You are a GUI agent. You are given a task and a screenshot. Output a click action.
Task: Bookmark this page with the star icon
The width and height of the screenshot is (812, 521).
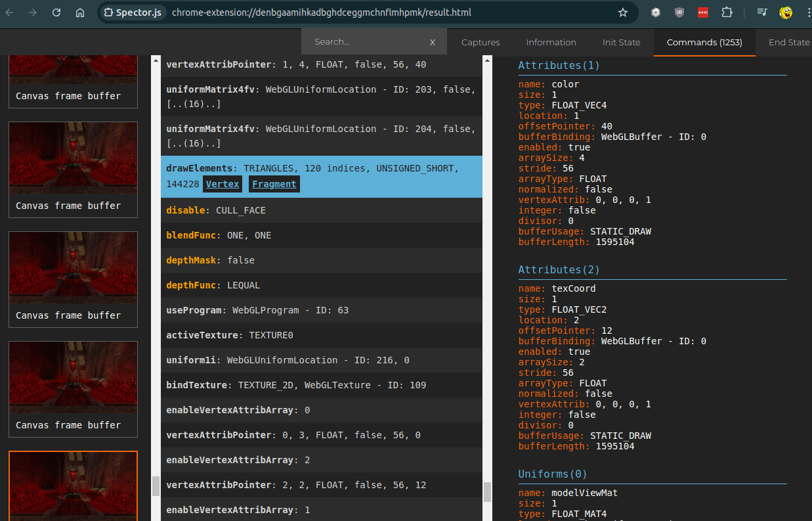623,12
